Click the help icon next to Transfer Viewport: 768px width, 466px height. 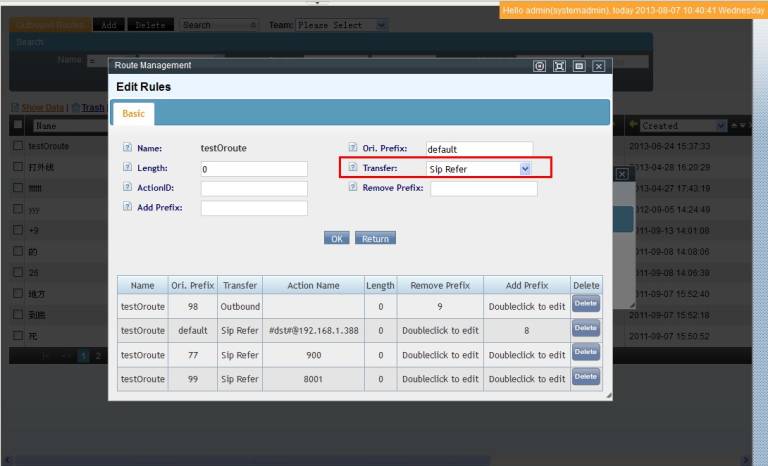click(353, 169)
